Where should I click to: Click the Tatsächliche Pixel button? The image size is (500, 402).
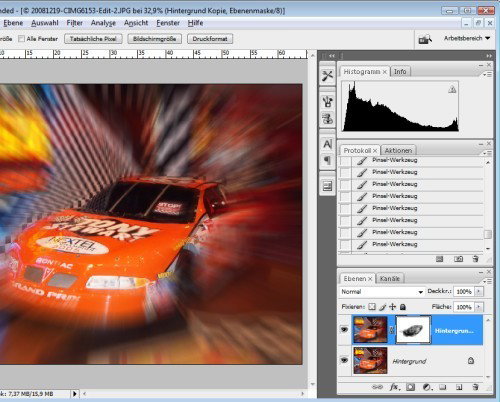click(x=93, y=39)
